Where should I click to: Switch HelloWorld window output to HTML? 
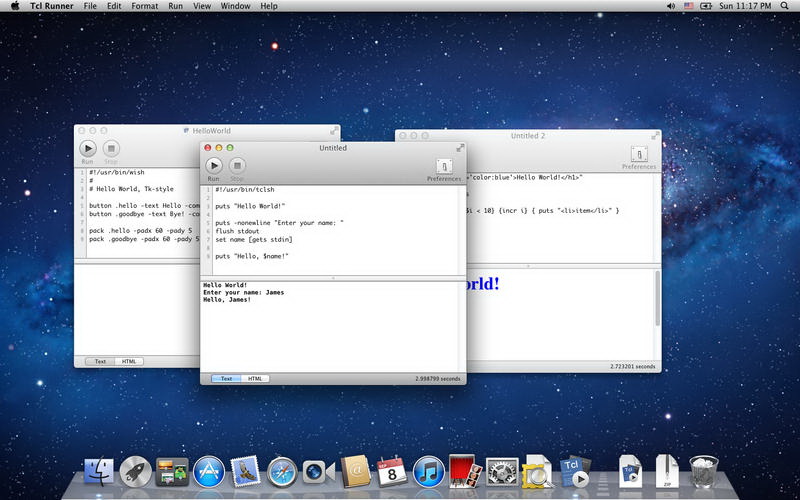pyautogui.click(x=128, y=360)
